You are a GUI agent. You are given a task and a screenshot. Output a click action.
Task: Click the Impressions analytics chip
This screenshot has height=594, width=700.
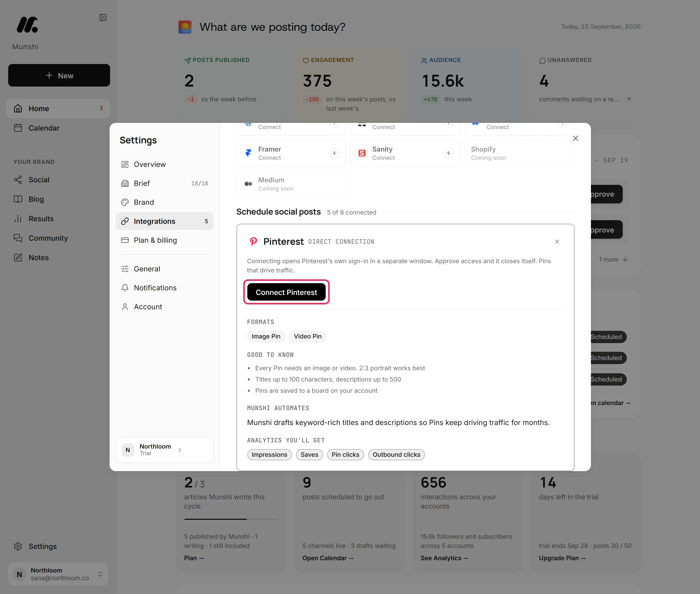point(269,455)
